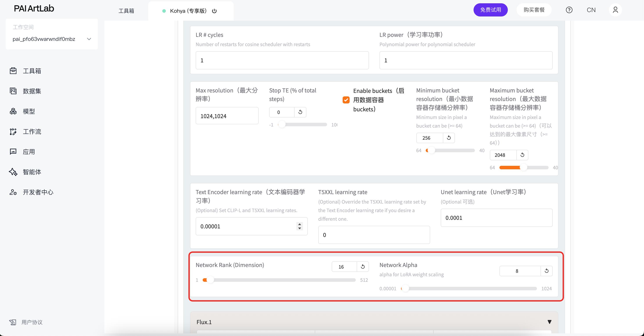Click the help question mark icon
Screen dimensions: 644x336
point(569,10)
